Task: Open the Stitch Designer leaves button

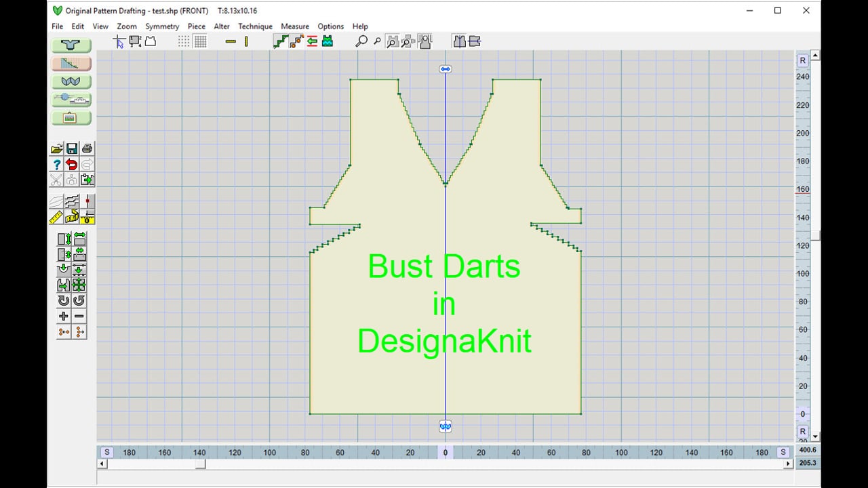Action: 71,81
